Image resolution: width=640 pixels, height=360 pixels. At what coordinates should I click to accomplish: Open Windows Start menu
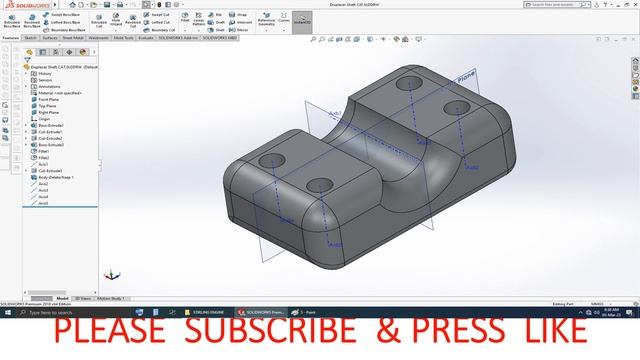pyautogui.click(x=8, y=313)
